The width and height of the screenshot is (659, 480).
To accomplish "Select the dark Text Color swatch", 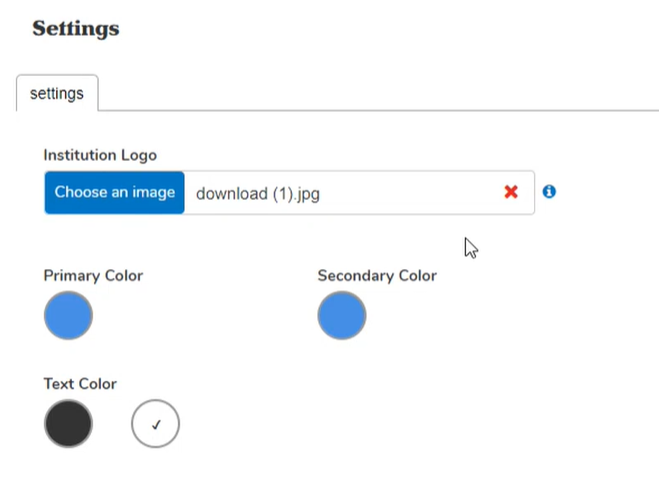I will tap(68, 424).
